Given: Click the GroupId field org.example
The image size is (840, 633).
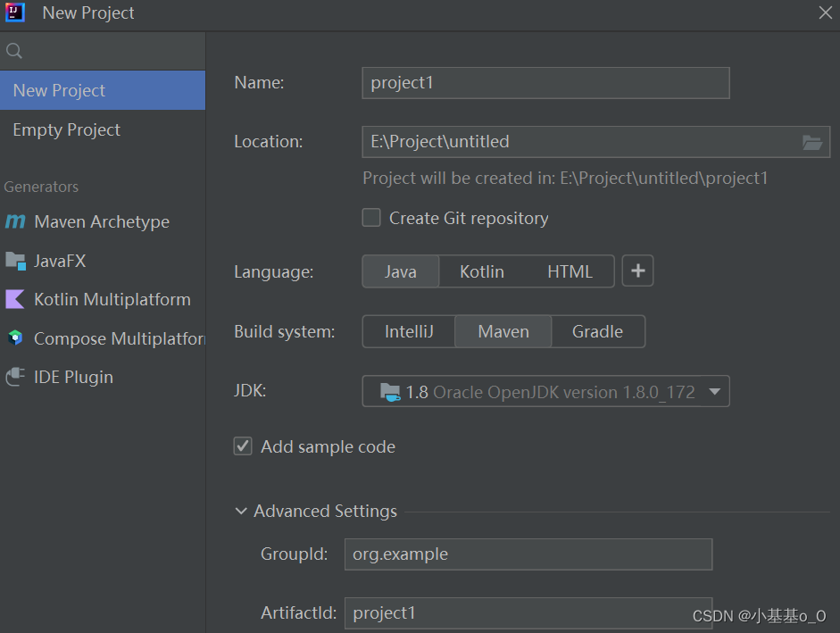Looking at the screenshot, I should pos(528,554).
